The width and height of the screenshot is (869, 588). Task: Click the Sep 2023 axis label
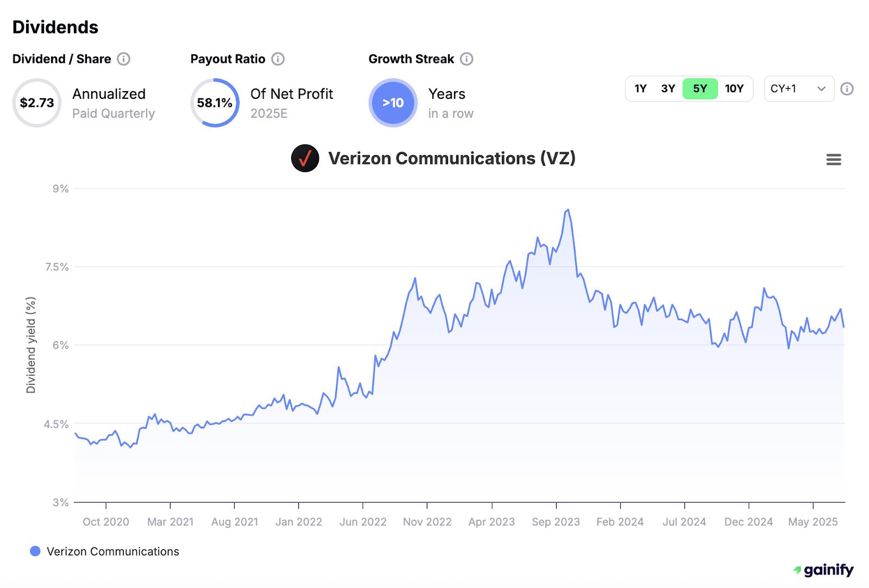[556, 522]
